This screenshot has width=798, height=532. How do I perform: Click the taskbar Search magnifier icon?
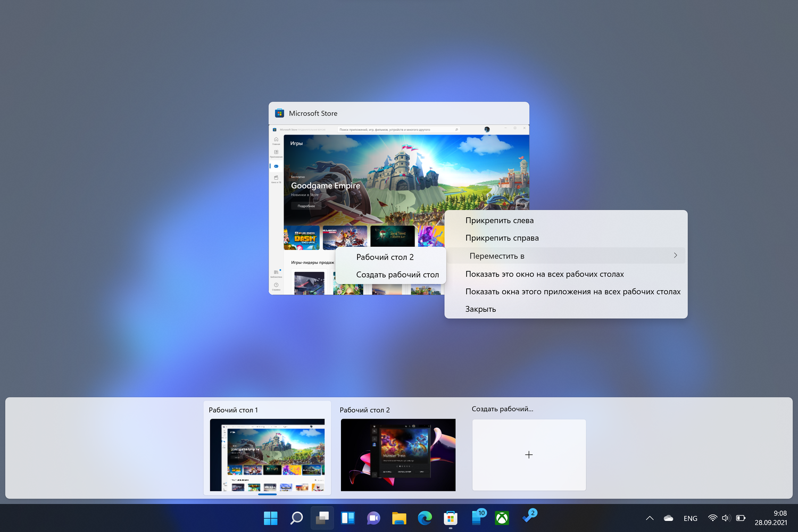(296, 518)
